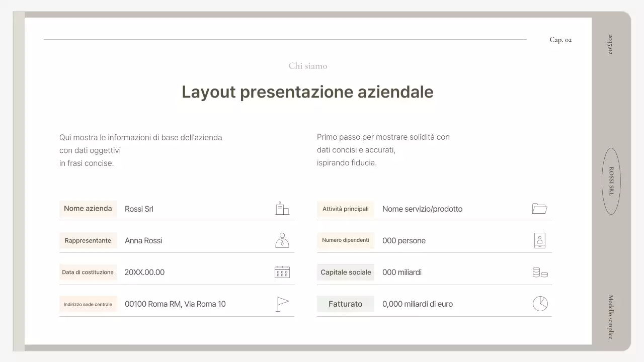The width and height of the screenshot is (644, 362).
Task: Select the Capitale sociale tag
Action: pyautogui.click(x=346, y=272)
